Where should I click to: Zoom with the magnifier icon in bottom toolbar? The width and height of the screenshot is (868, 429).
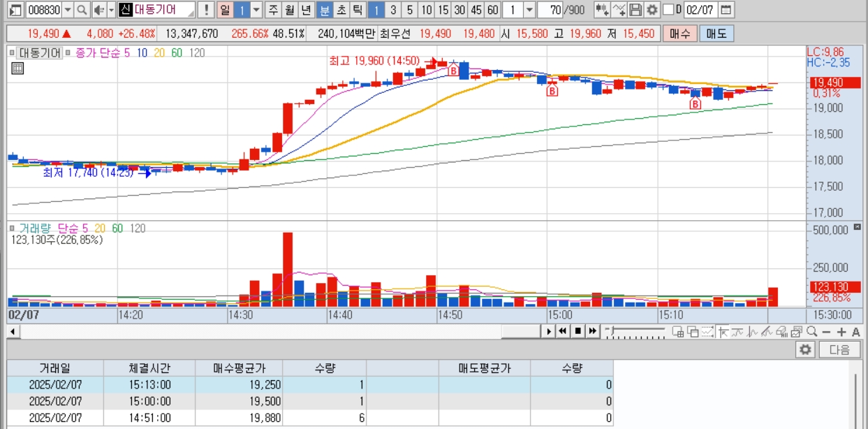click(x=812, y=332)
